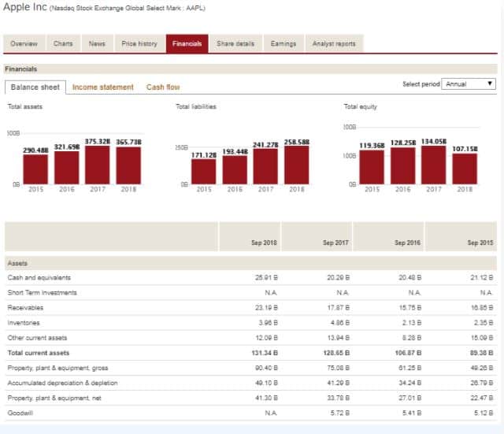The image size is (504, 434).
Task: Open Analyst reports tab
Action: coord(334,43)
